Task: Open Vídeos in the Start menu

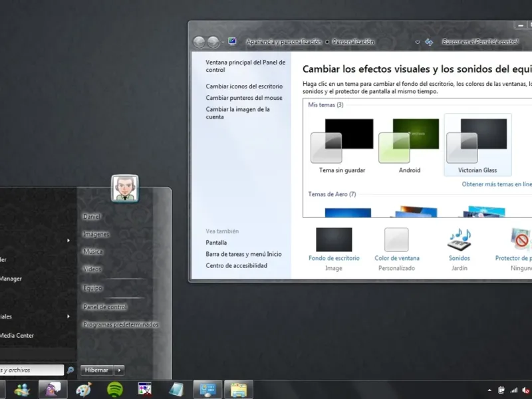Action: [92, 269]
